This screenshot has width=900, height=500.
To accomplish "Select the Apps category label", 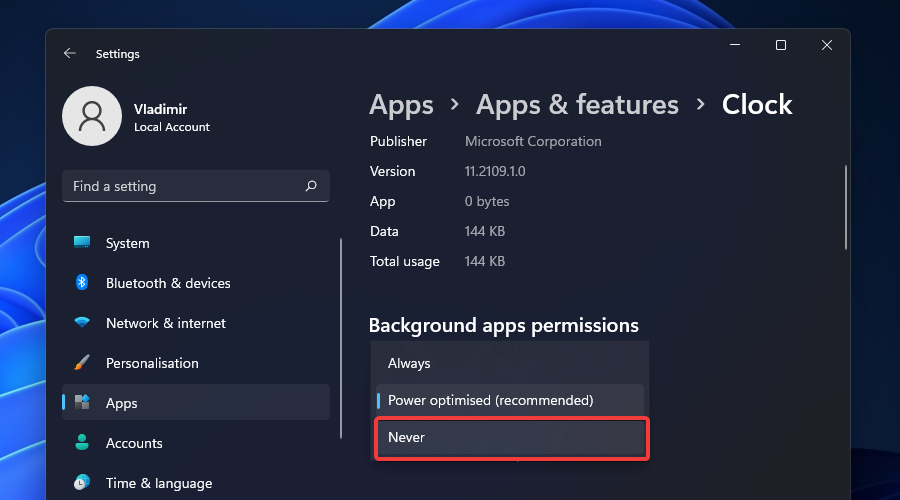I will [121, 403].
